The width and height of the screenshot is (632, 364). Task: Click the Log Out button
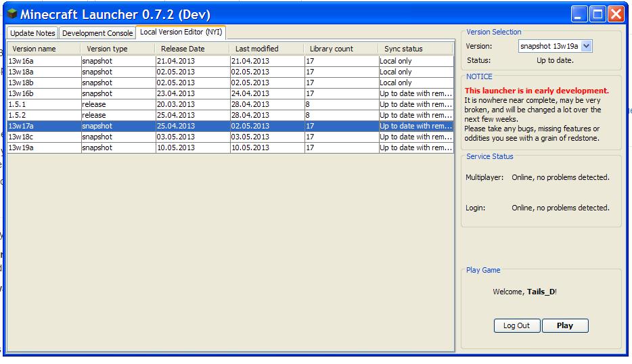coord(516,325)
